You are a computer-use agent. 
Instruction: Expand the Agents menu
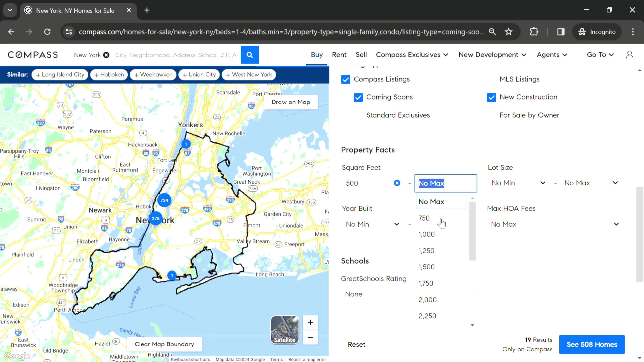click(x=552, y=55)
